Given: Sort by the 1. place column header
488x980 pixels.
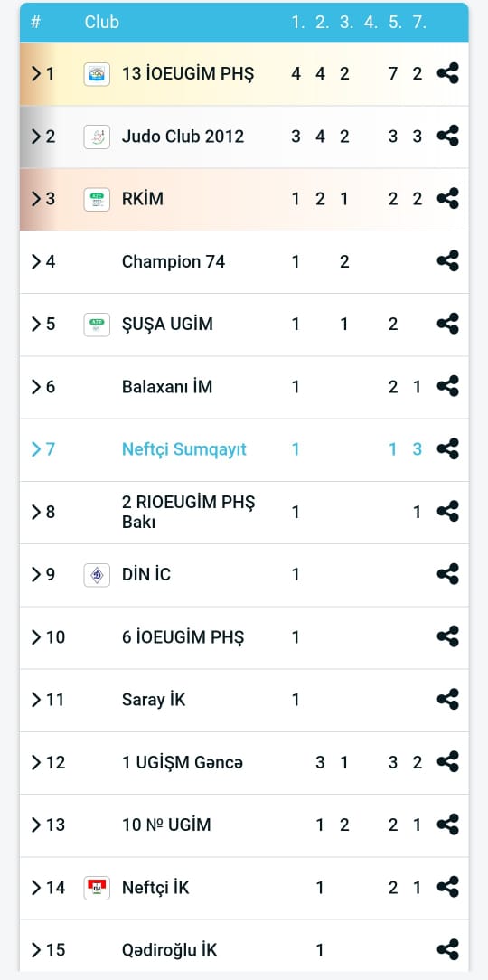Looking at the screenshot, I should pos(296,22).
